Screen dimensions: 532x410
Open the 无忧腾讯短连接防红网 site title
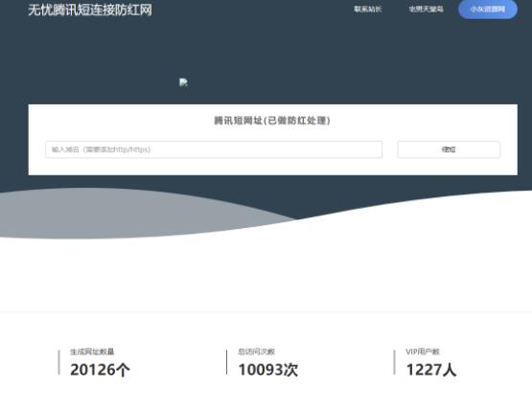(90, 10)
